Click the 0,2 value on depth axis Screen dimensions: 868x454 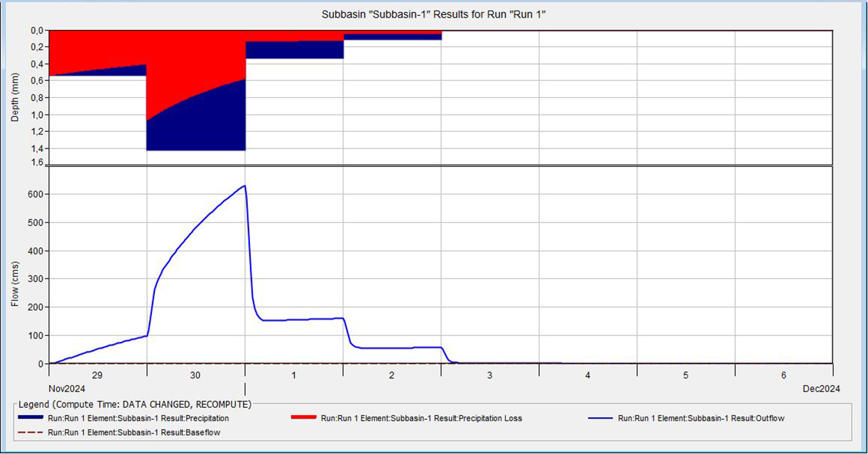click(x=38, y=47)
